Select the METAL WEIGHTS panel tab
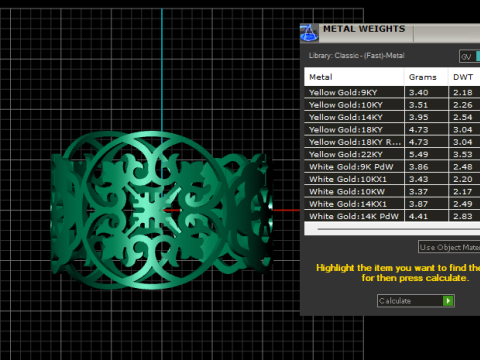This screenshot has height=360, width=480. [x=366, y=33]
